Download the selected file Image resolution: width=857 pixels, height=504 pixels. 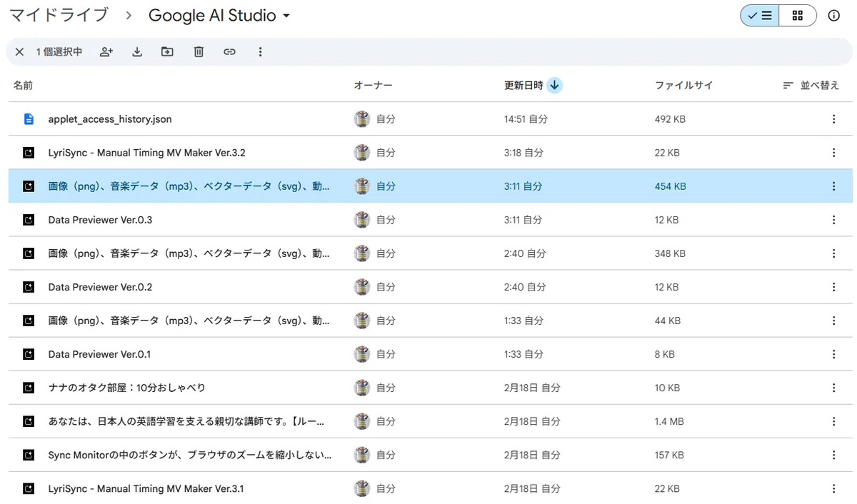pyautogui.click(x=137, y=52)
